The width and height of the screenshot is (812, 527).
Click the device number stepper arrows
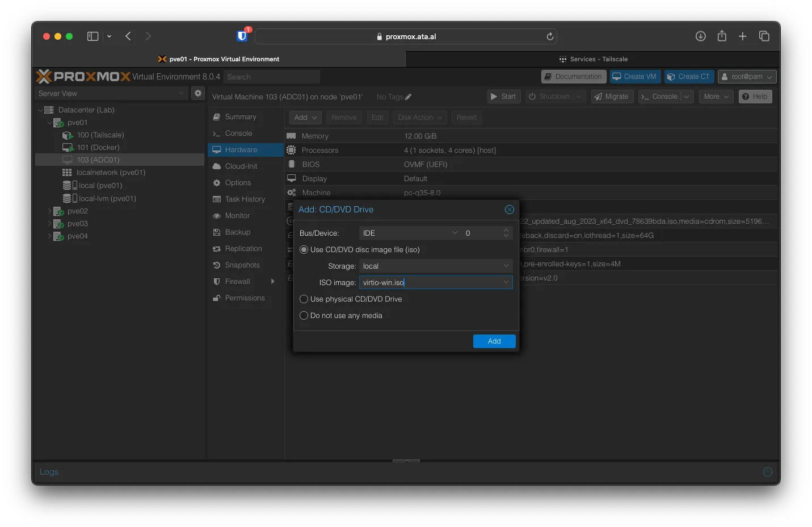506,233
